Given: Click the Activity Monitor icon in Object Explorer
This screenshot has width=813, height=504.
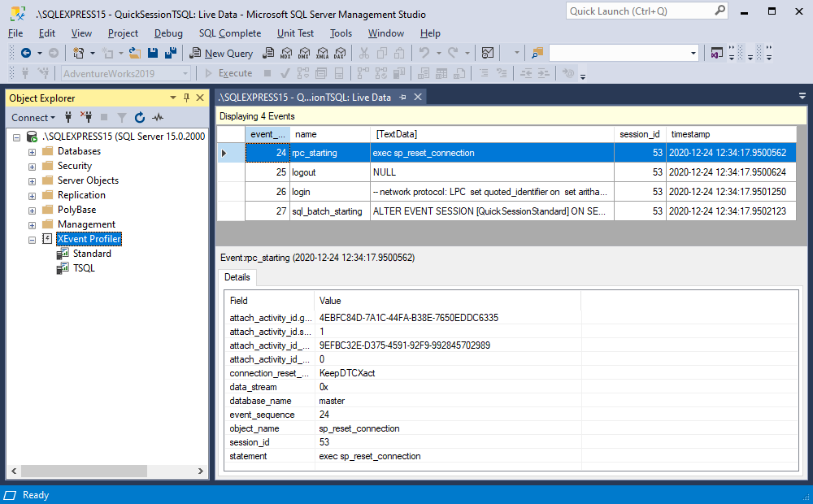Looking at the screenshot, I should [x=158, y=117].
